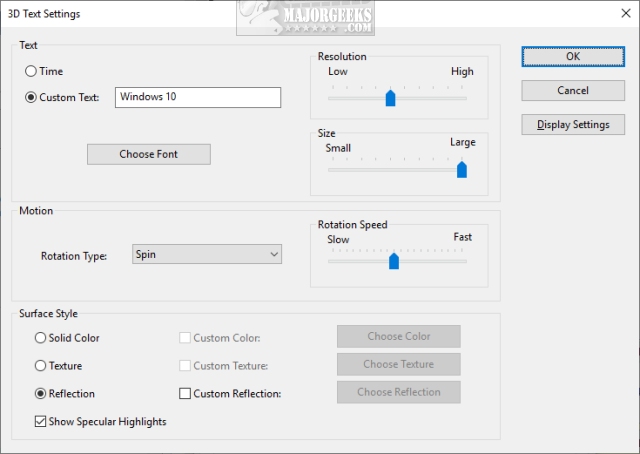Screen dimensions: 640x454
Task: Click the Choose Texture button
Action: click(x=399, y=364)
